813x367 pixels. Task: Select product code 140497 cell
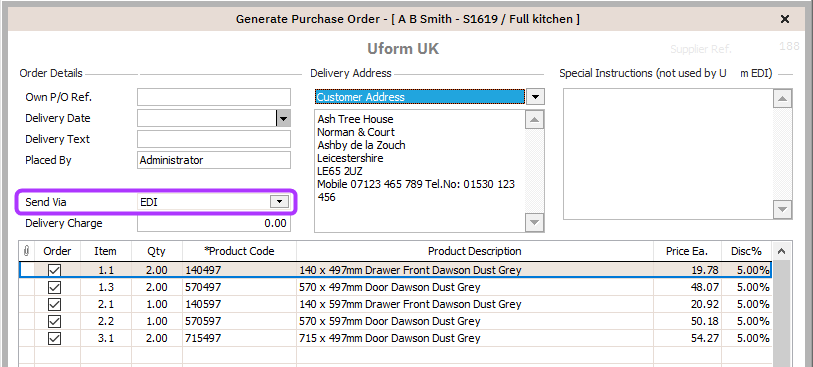pos(239,270)
